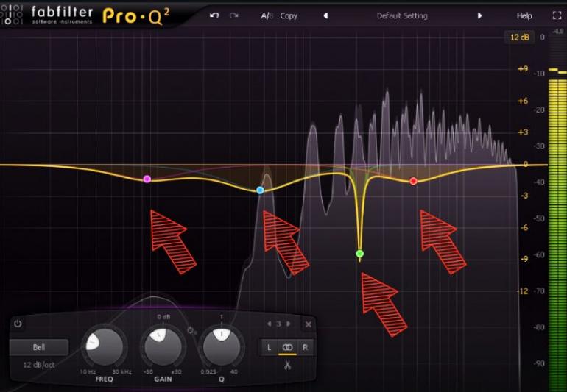Viewport: 567px width, 392px height.
Task: Click the Redo arrow icon
Action: (x=234, y=15)
